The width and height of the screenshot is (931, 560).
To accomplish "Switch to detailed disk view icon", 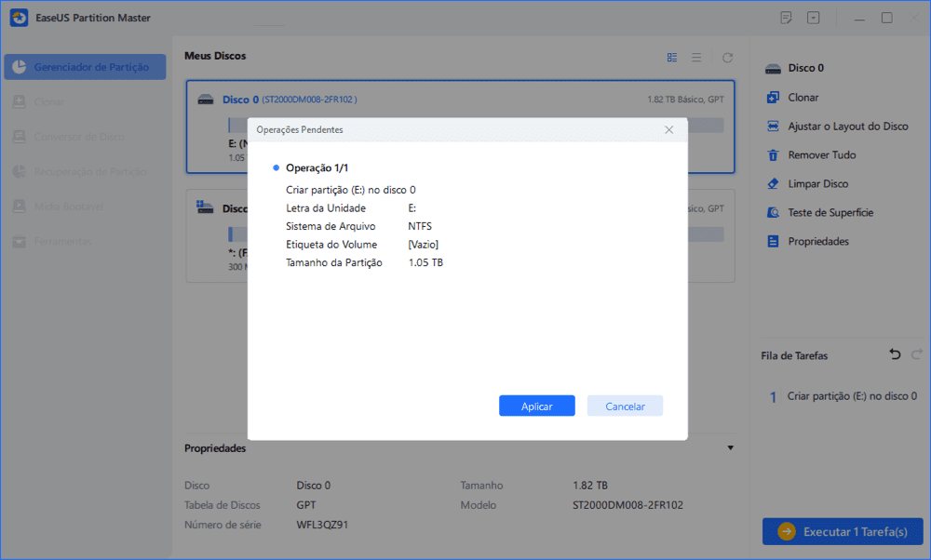I will (x=672, y=58).
